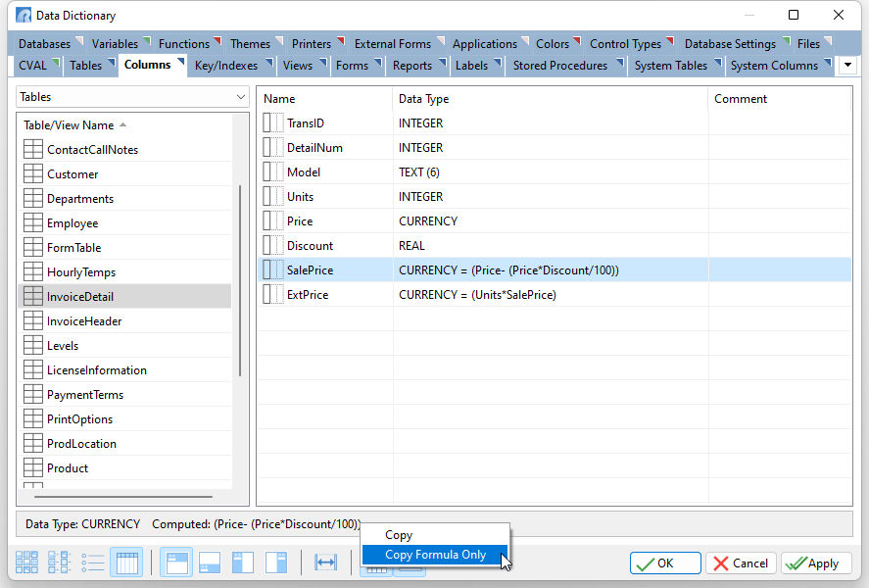Click the Apply button
This screenshot has height=588, width=869.
tap(816, 563)
